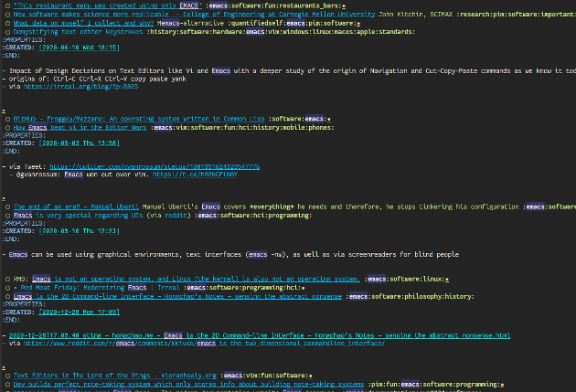Open 'What data on myself I collect and why?' link
Image resolution: width=576 pixels, height=392 pixels.
(83, 23)
